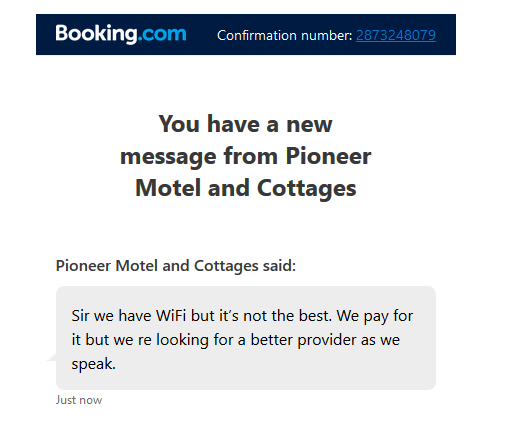Viewport: 517px width, 436px height.
Task: Click the 'Pioneer Motel and Cottages said:' label
Action: coord(176,266)
